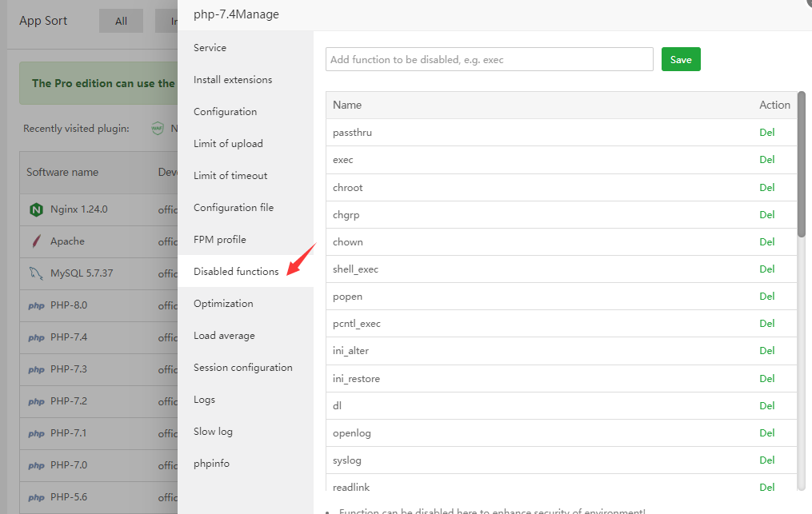Click the WAF shield plugin icon
Viewport: 812px width, 514px height.
[158, 128]
